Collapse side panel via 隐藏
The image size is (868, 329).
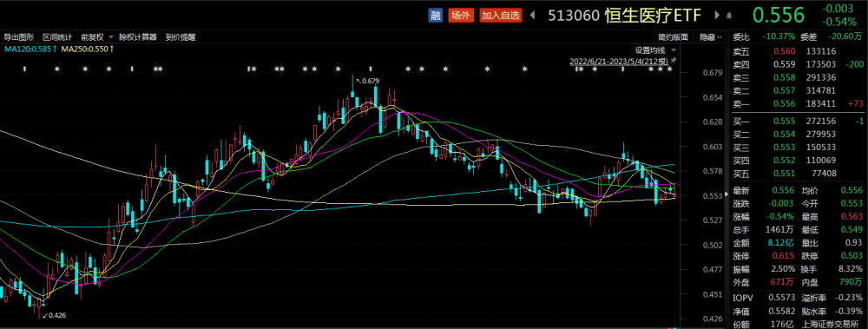coord(707,37)
